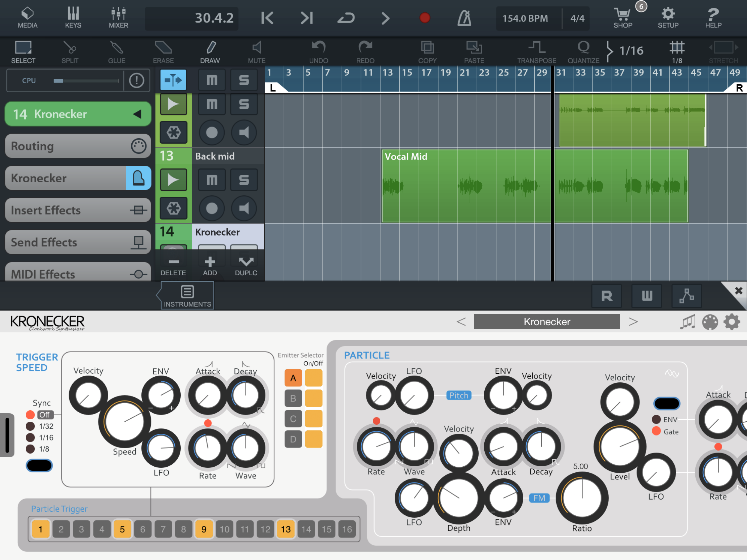This screenshot has width=747, height=560.
Task: Expand the Send Effects section
Action: pos(78,242)
